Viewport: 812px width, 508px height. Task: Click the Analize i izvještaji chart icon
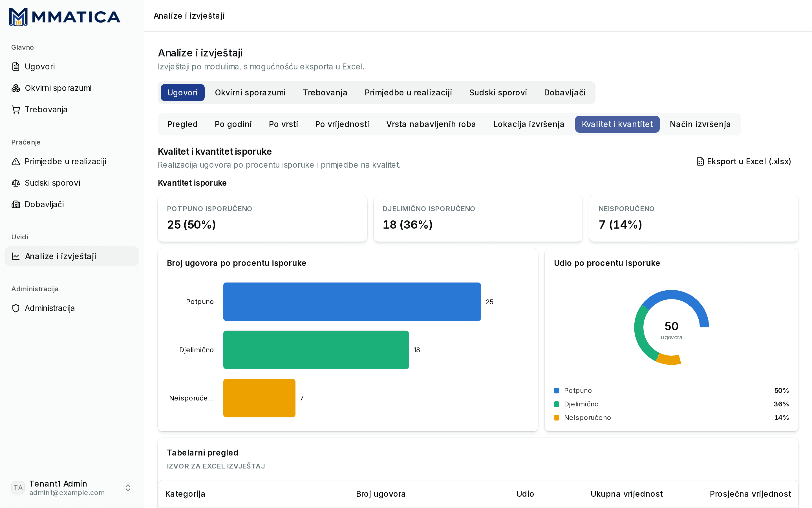tap(16, 256)
